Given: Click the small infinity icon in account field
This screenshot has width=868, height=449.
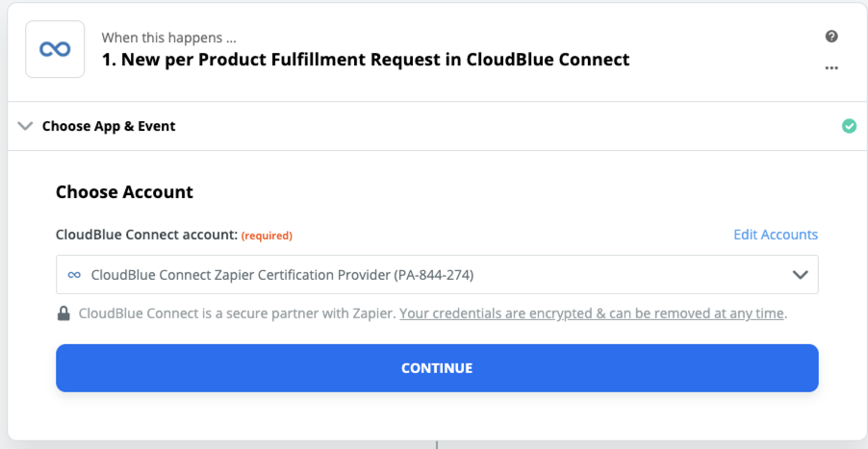Looking at the screenshot, I should (x=74, y=275).
